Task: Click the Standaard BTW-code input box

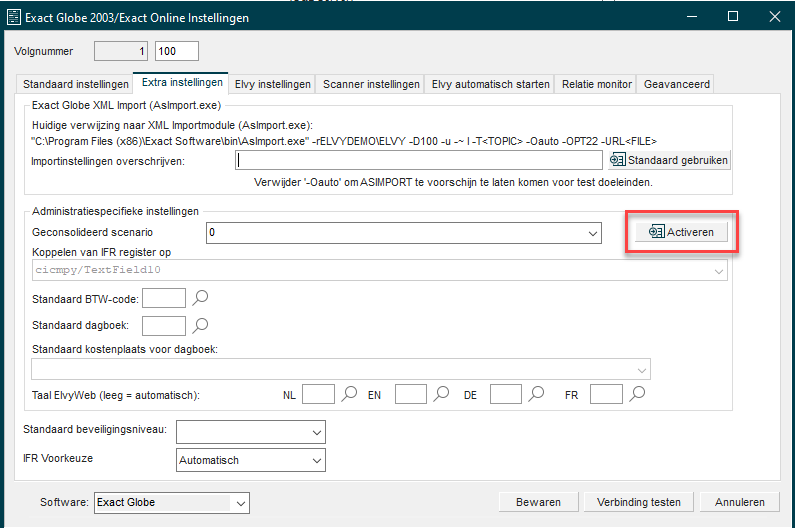Action: (164, 298)
